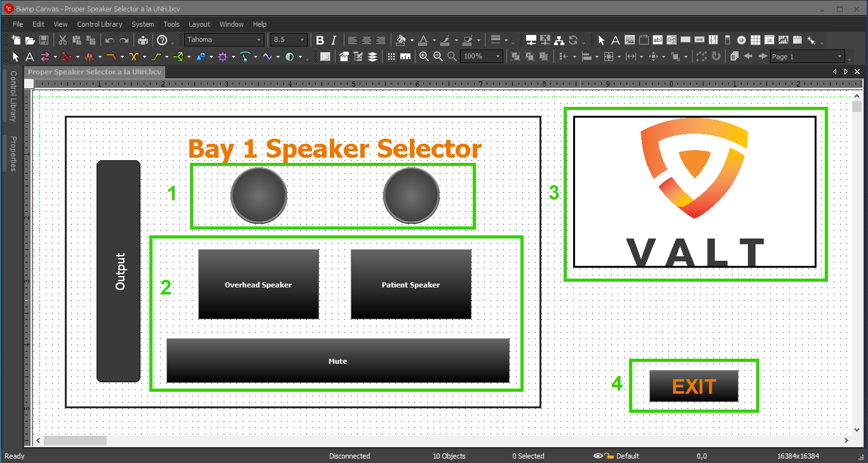
Task: Insert the meter graph control icon
Action: coord(783,40)
